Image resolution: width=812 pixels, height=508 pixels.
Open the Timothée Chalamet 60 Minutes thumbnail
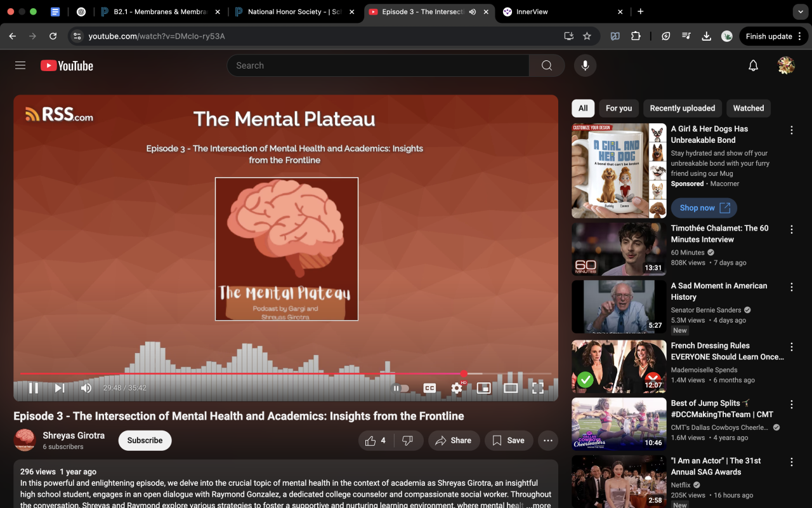[x=619, y=249]
